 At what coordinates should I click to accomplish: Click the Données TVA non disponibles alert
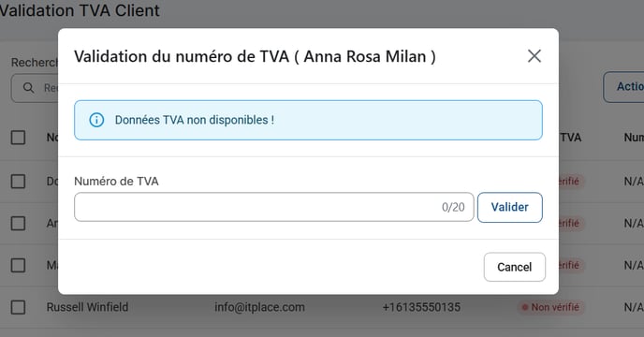pyautogui.click(x=308, y=120)
